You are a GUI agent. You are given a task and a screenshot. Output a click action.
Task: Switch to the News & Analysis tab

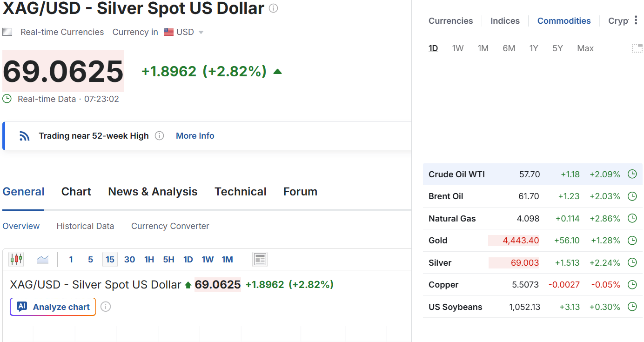(x=153, y=192)
